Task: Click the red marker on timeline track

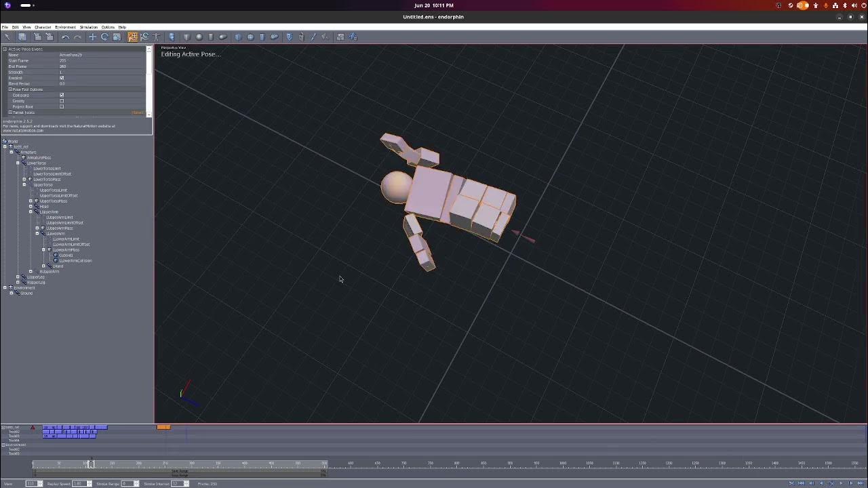Action: pos(33,428)
